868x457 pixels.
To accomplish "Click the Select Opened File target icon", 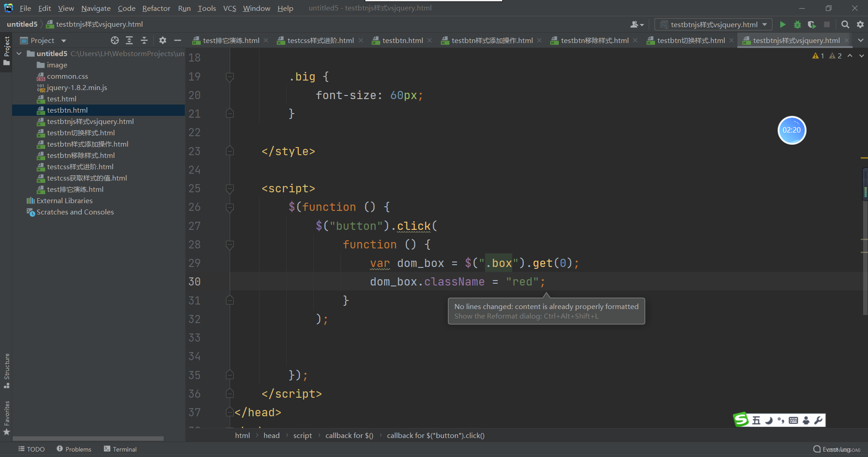I will point(115,40).
